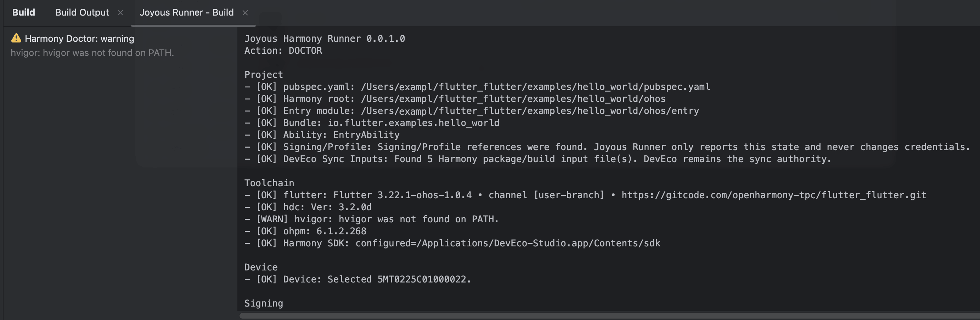The width and height of the screenshot is (980, 320).
Task: Click the 'Bundle: io.flutter.examples.hello_world' line
Action: [x=372, y=123]
